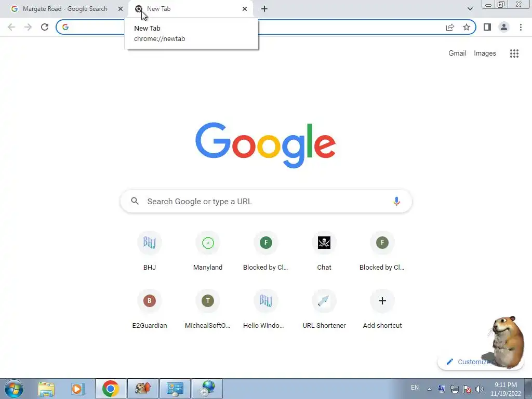Open the hamster app taskbar icon
The image size is (532, 399).
click(x=142, y=389)
